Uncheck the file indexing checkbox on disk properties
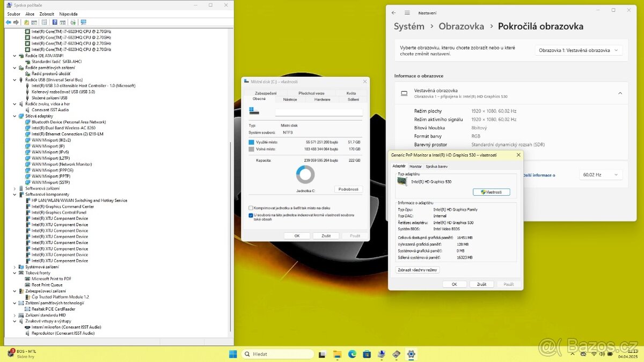644x362 pixels. 251,215
